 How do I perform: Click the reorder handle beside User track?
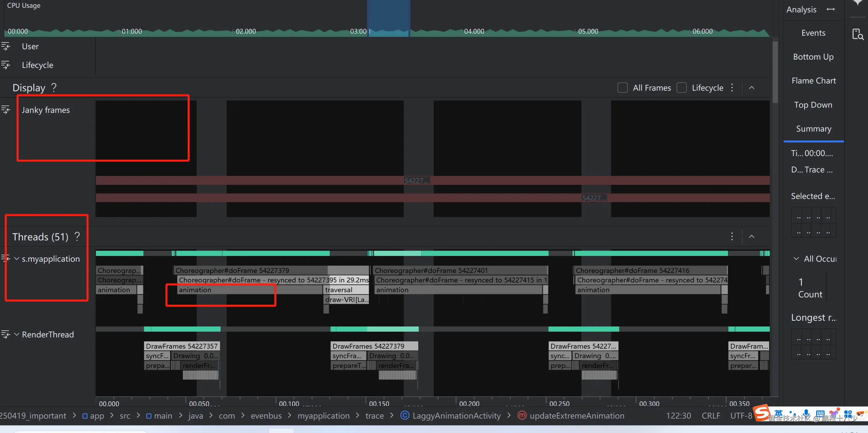tap(6, 46)
